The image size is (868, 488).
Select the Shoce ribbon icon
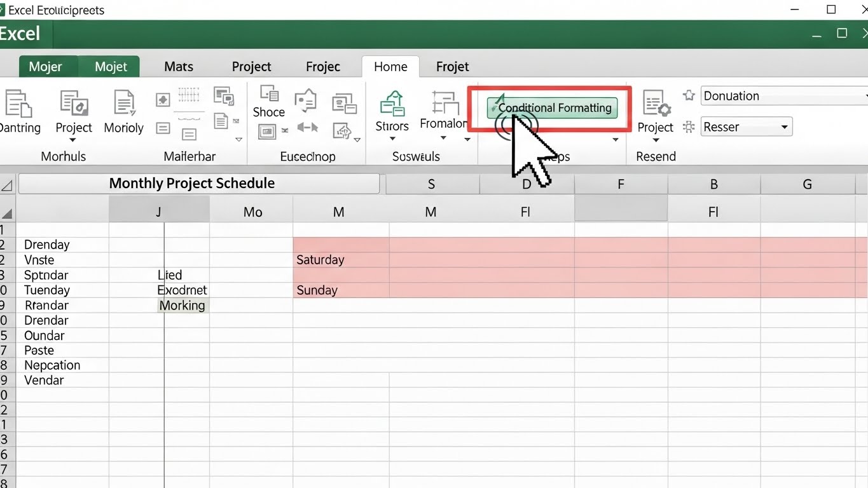(x=269, y=95)
